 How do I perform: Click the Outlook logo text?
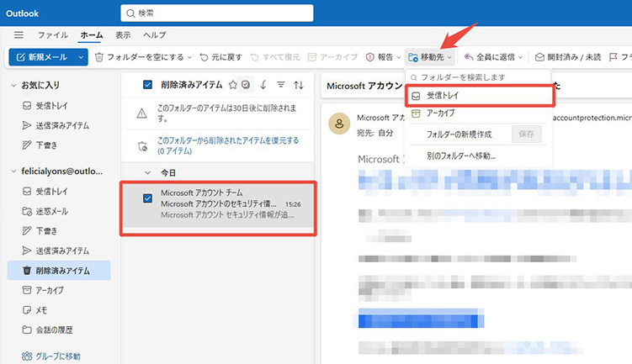coord(22,13)
